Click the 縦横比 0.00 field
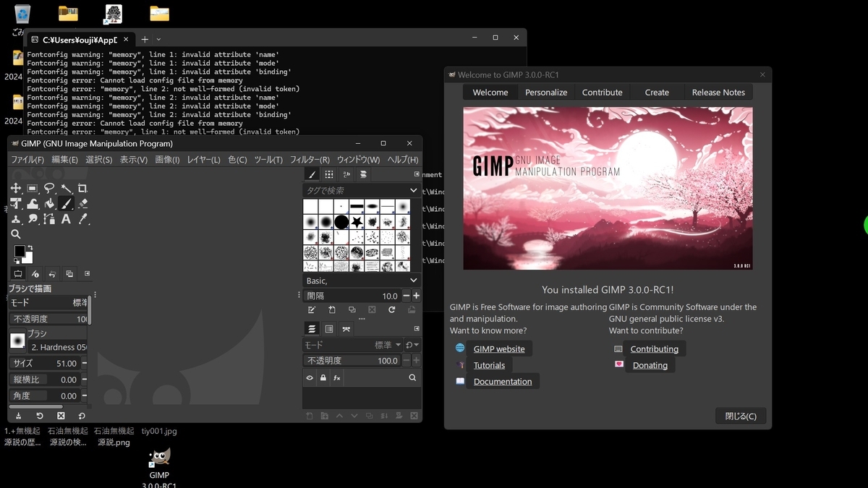This screenshot has width=868, height=488. coord(44,380)
